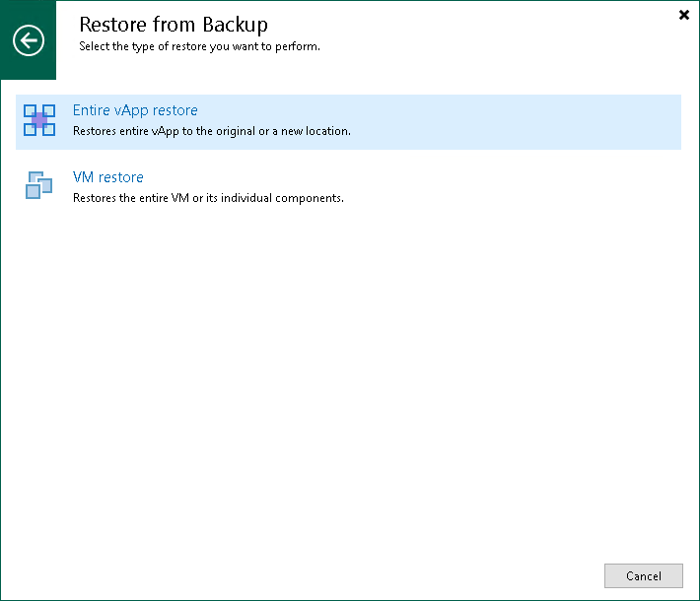Click the "Restores the entire VM" description text
The image size is (700, 601).
[x=208, y=198]
